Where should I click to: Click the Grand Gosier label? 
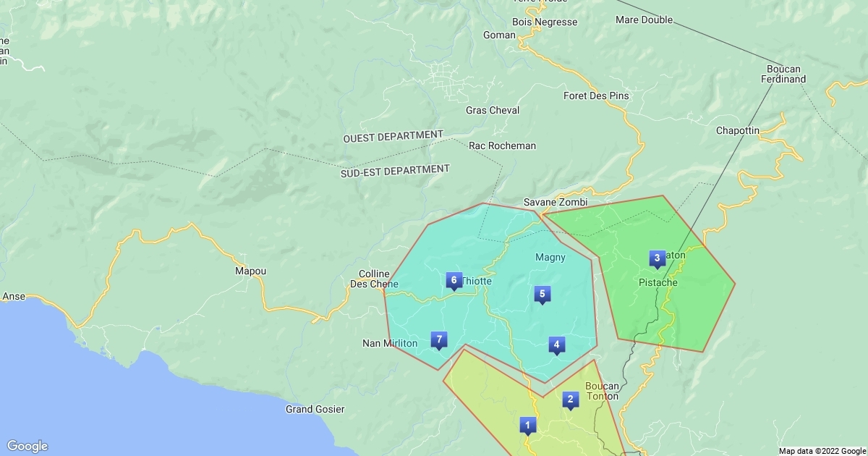click(314, 409)
